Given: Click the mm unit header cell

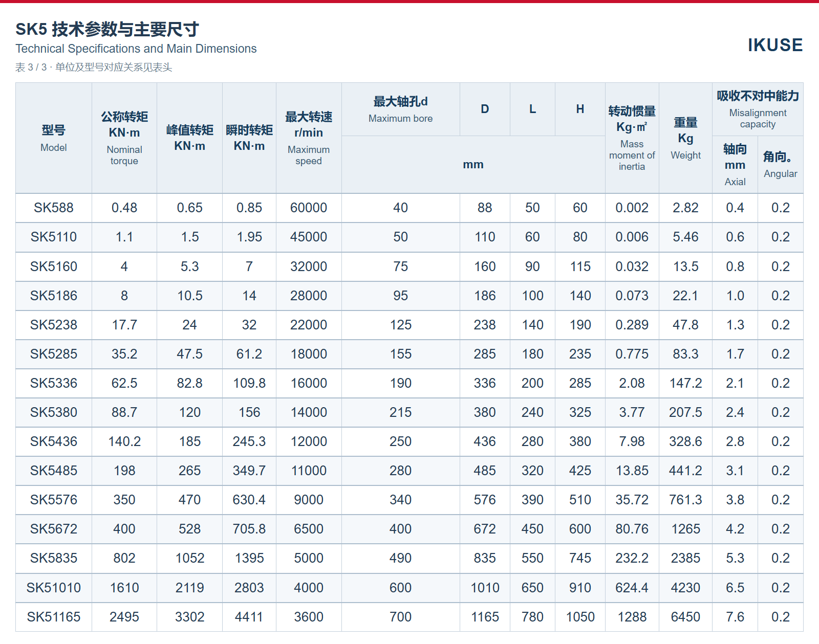Looking at the screenshot, I should tap(473, 165).
